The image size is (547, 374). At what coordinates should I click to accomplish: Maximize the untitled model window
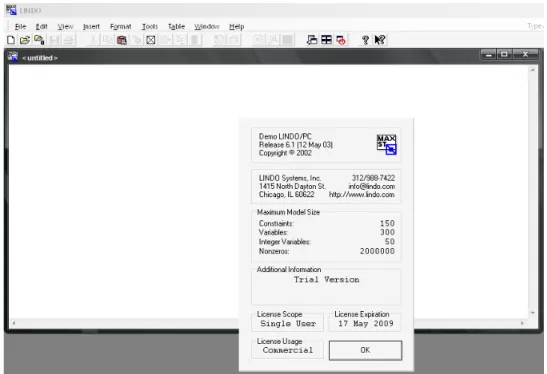coord(504,54)
